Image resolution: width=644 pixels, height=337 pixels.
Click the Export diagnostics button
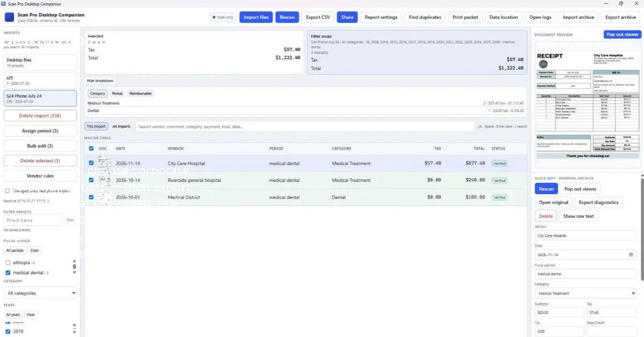[x=599, y=202]
